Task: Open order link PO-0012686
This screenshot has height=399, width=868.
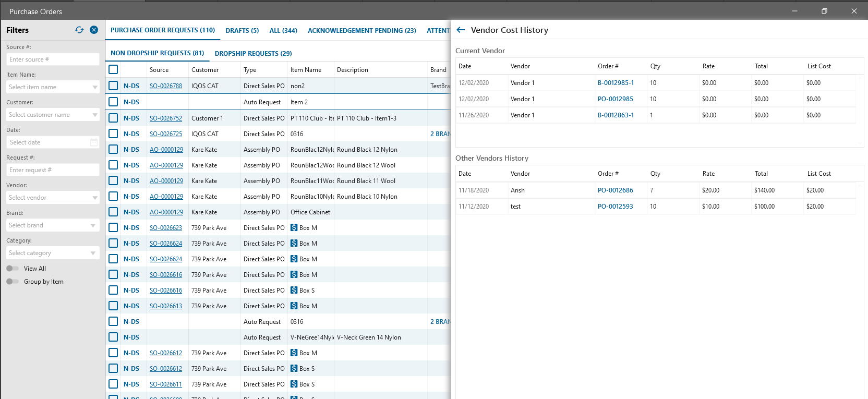Action: coord(615,190)
